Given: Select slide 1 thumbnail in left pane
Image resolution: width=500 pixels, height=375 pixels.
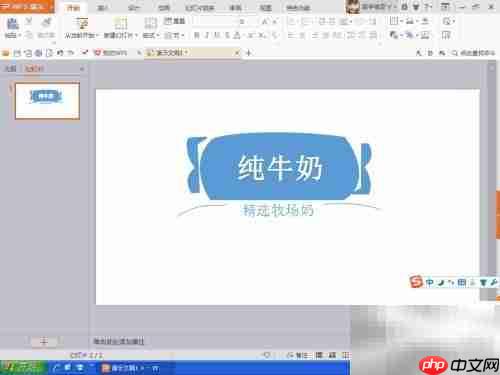Looking at the screenshot, I should pos(47,101).
